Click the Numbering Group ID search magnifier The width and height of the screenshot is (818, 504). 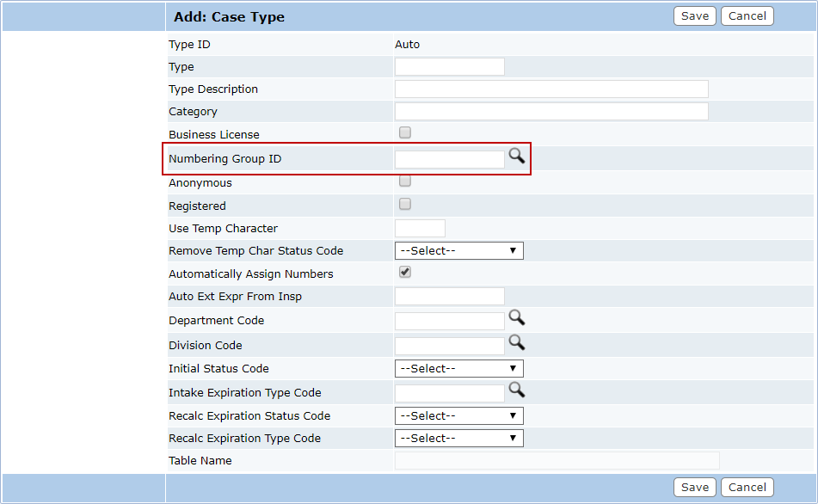coord(516,156)
